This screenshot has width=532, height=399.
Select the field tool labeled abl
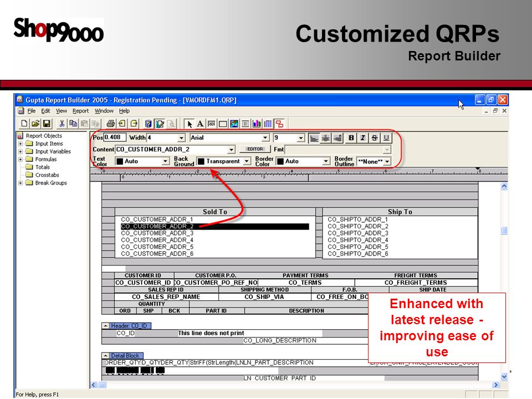[x=211, y=124]
